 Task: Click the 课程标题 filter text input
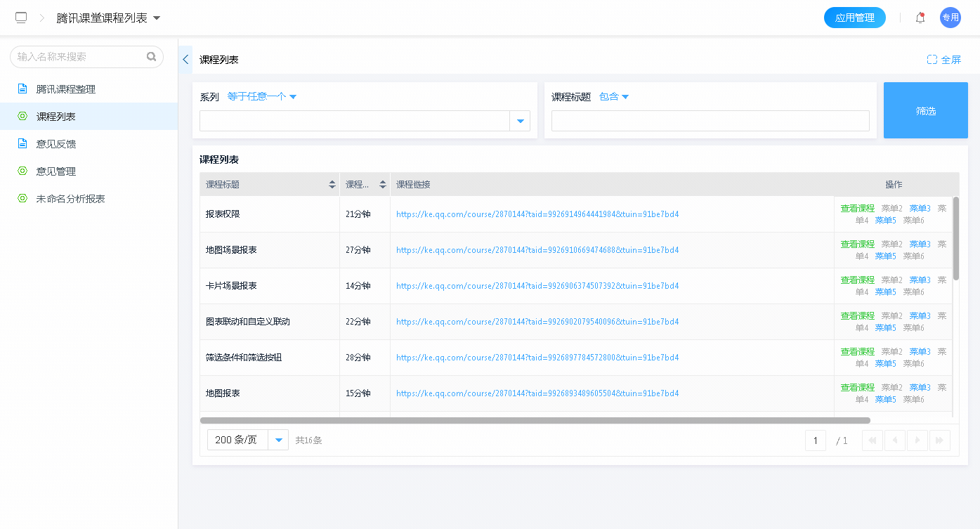(710, 121)
